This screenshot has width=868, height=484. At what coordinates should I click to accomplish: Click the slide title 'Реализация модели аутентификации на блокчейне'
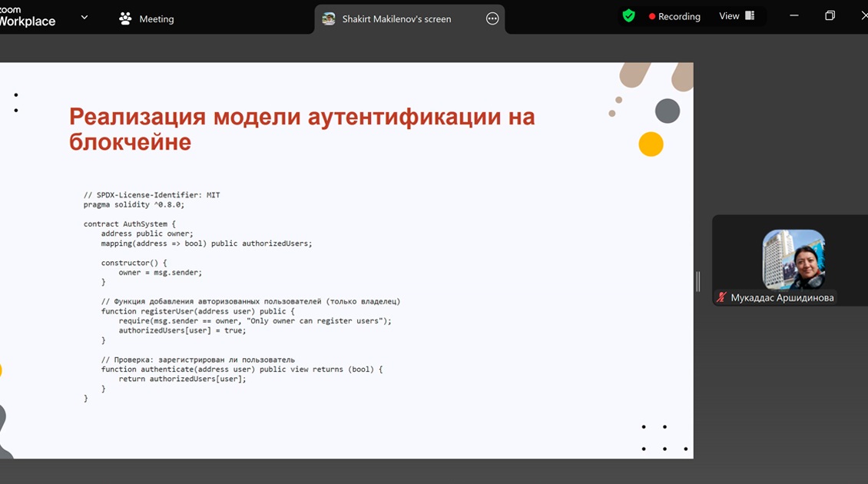pyautogui.click(x=302, y=129)
